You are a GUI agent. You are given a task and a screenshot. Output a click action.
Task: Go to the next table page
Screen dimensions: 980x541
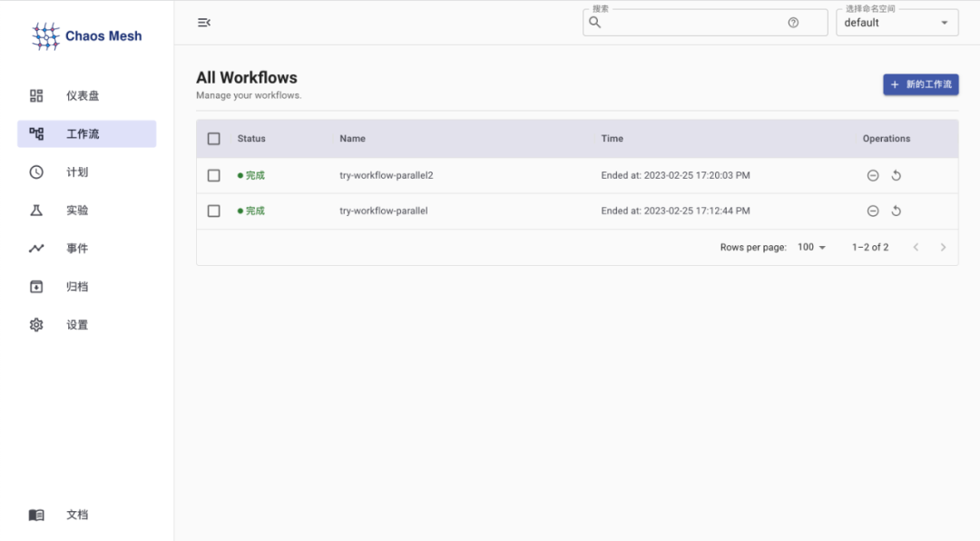(x=943, y=247)
